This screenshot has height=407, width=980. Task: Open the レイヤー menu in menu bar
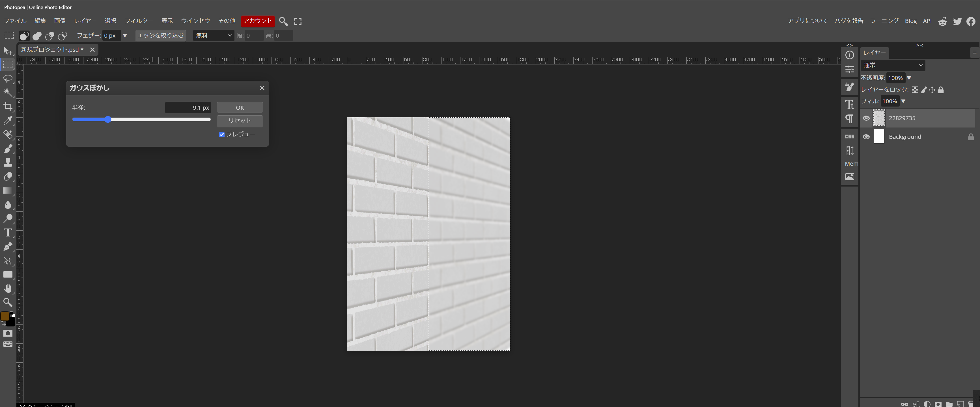(85, 21)
